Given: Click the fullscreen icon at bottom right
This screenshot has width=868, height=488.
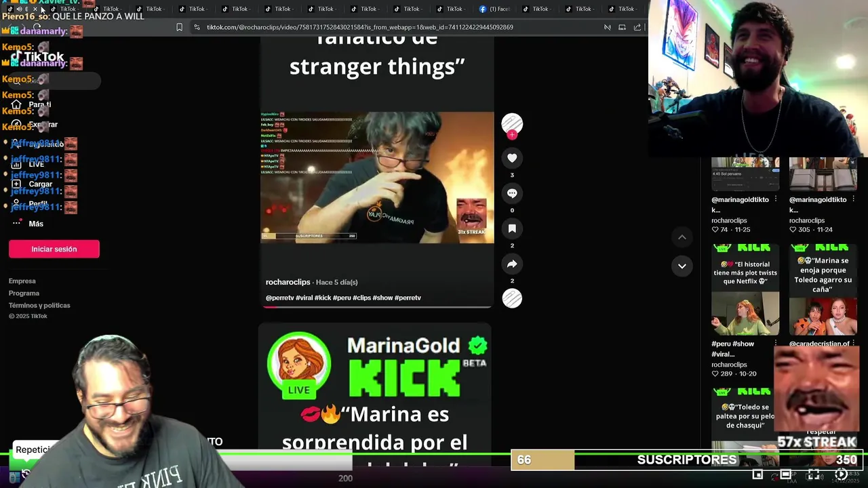Looking at the screenshot, I should coord(813,474).
